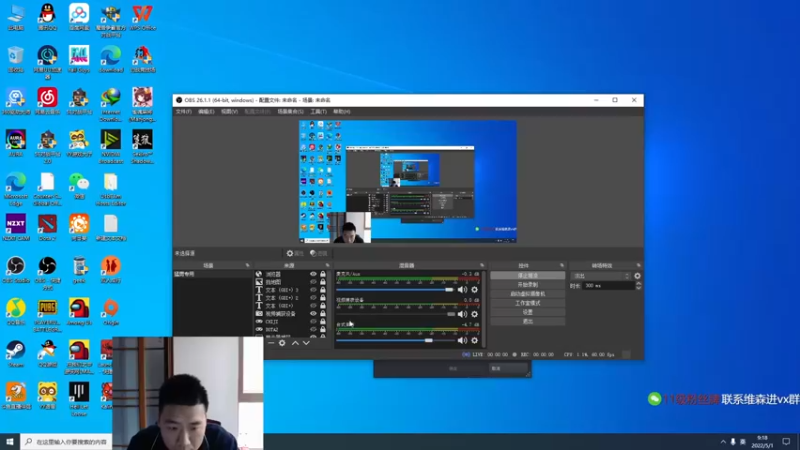Image resolution: width=800 pixels, height=450 pixels.
Task: Click the transition duration 300 ms field
Action: [x=608, y=286]
